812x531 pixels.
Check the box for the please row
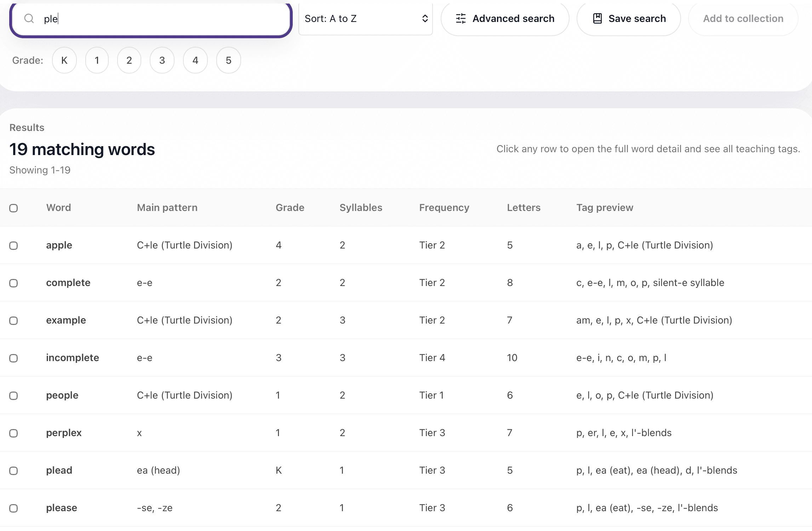(x=13, y=508)
